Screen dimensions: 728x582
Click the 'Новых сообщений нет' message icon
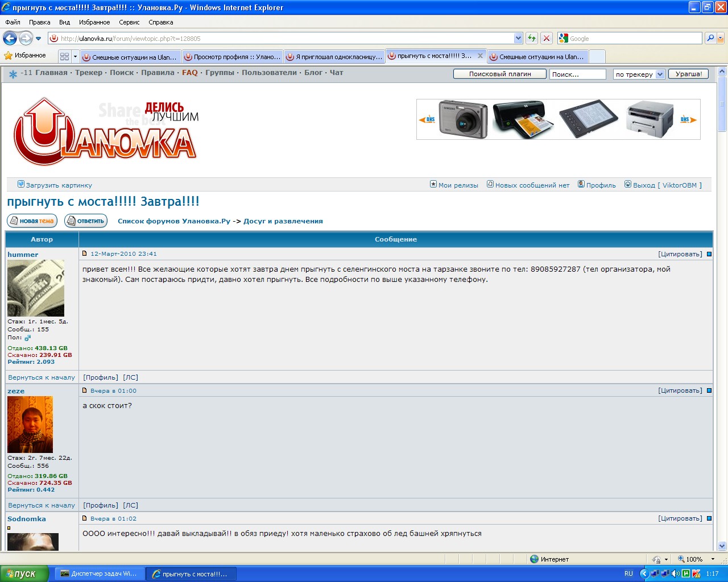(490, 184)
